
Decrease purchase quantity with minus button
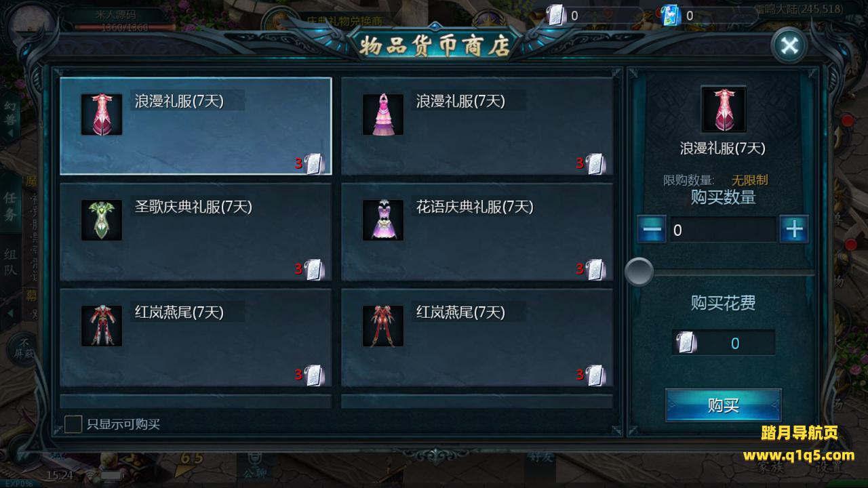(x=652, y=230)
